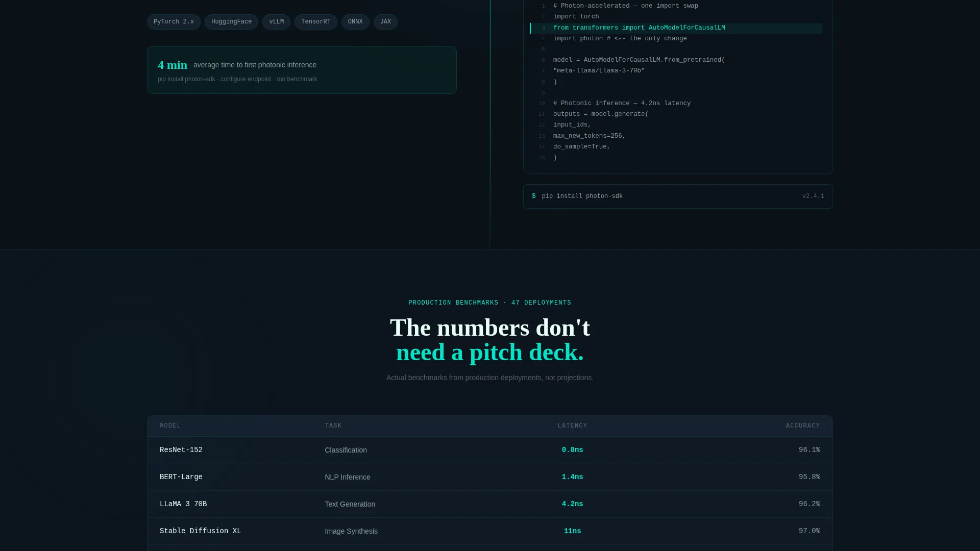Screen dimensions: 980x551
Task: Click 'PRODUCTION BENCHMARKS · 47 DEPLOYMENTS' label
Action: tap(490, 303)
